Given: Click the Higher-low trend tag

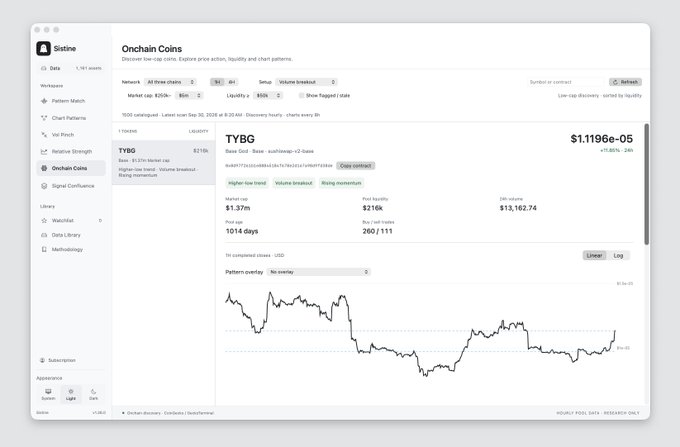Looking at the screenshot, I should 247,183.
